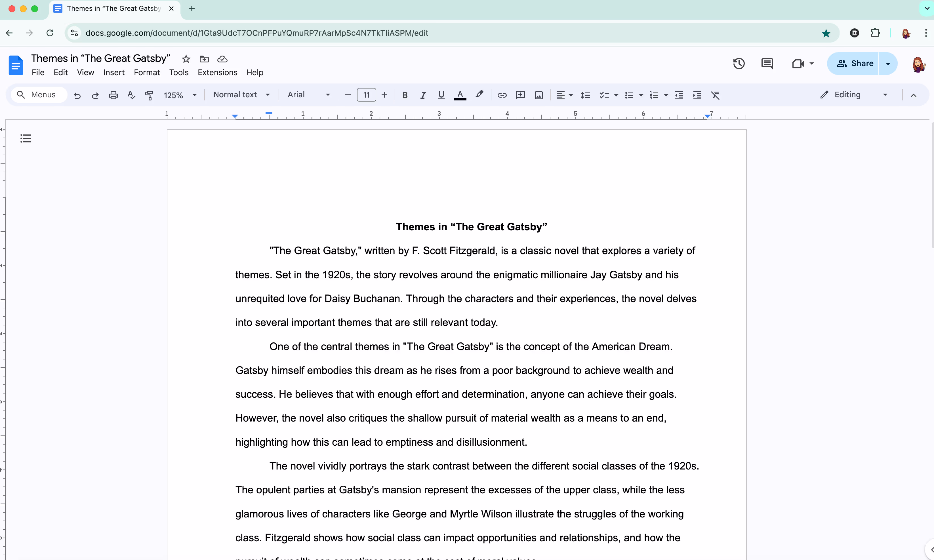This screenshot has height=560, width=934.
Task: Toggle underline formatting
Action: (441, 95)
